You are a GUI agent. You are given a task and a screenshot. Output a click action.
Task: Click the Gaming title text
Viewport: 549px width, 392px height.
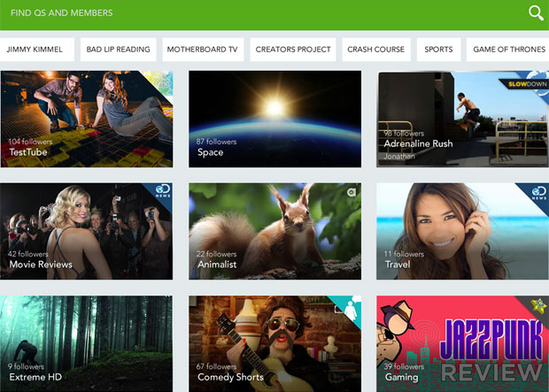pyautogui.click(x=402, y=377)
